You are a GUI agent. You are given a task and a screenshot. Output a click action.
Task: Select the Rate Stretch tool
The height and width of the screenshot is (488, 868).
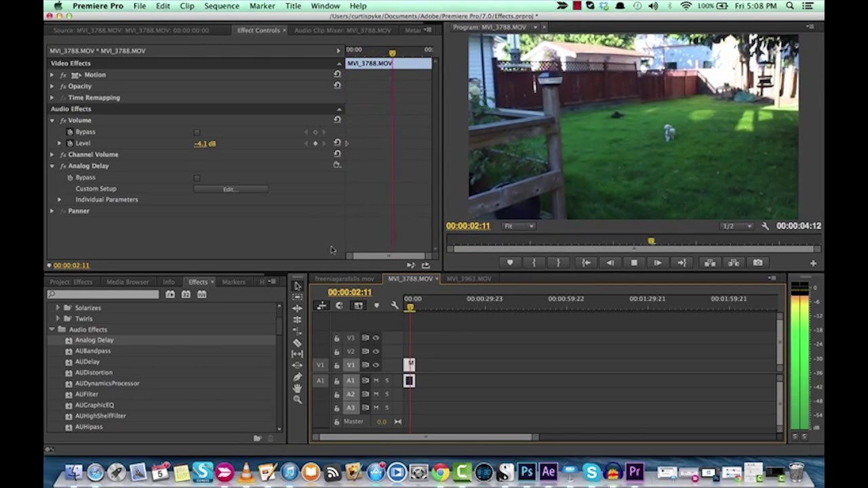coord(297,331)
